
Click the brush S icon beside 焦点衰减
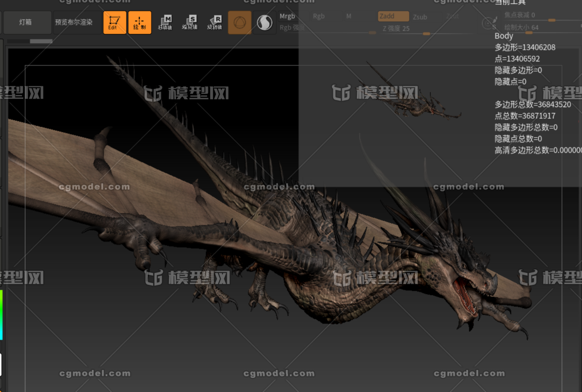[489, 23]
